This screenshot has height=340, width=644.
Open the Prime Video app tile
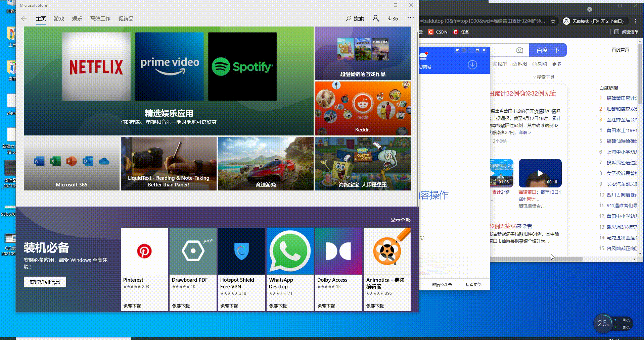pyautogui.click(x=170, y=66)
